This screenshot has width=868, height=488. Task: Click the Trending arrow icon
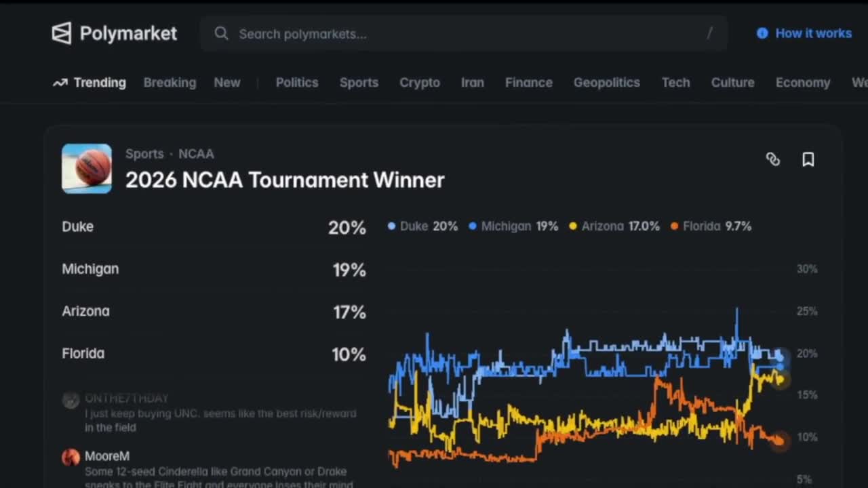tap(60, 83)
